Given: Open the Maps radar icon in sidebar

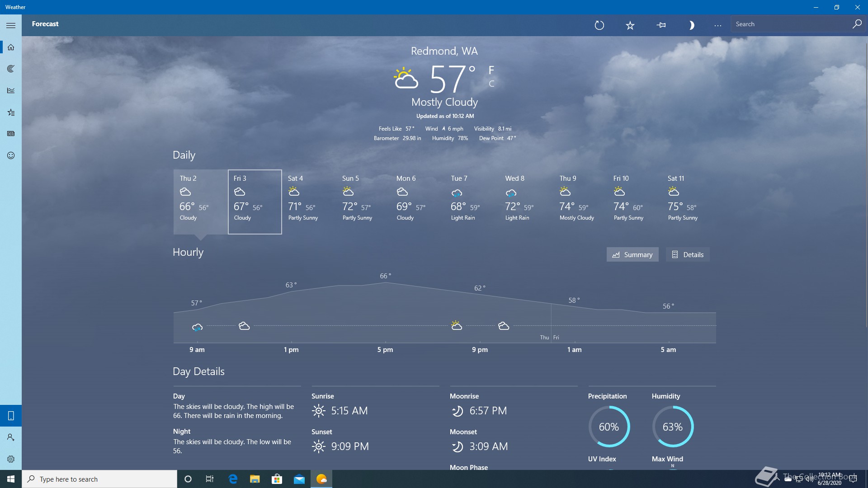Looking at the screenshot, I should click(11, 69).
